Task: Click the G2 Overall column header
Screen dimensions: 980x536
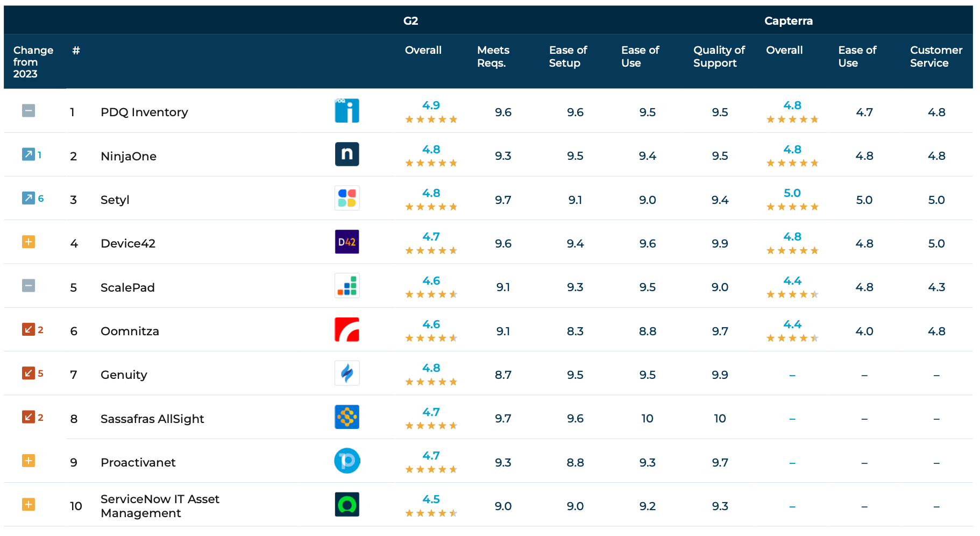Action: click(x=423, y=50)
